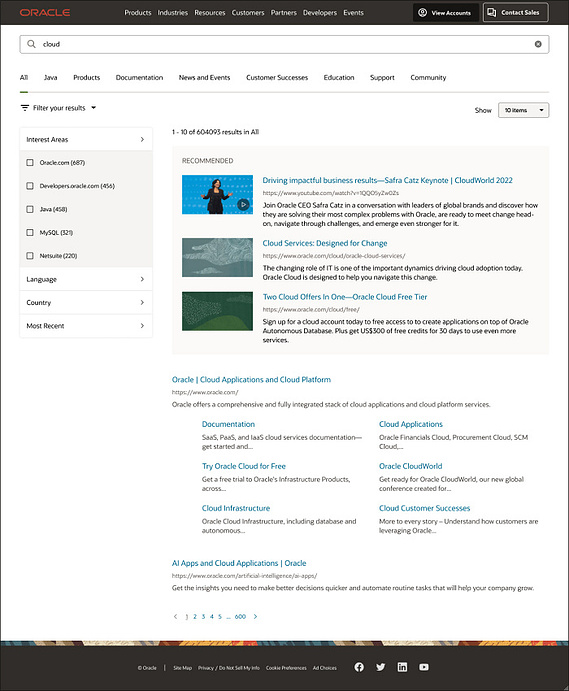569x691 pixels.
Task: Click the Oracle Cloud Free Tier thumbnail
Action: pos(217,311)
